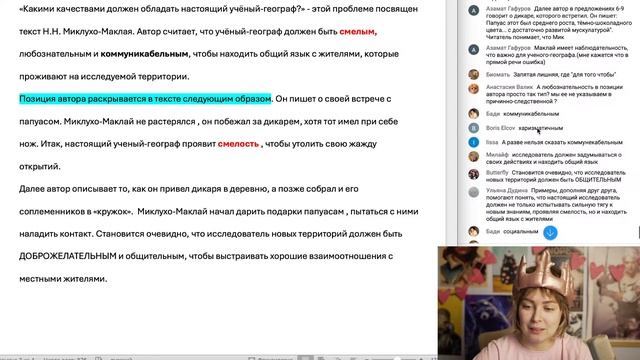Click the uppercase word 'ДОБРОЖЕЛАТЕЛЬНЫМ' in the document

point(68,256)
